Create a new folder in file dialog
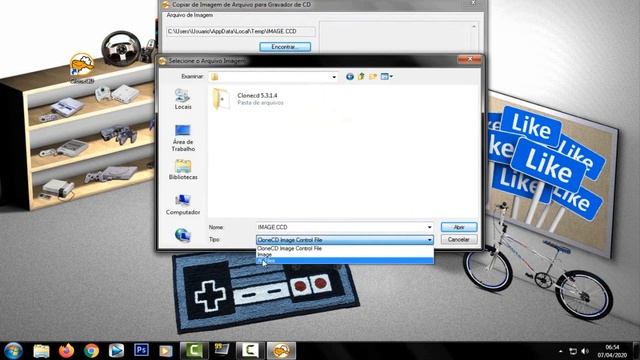 [x=373, y=76]
